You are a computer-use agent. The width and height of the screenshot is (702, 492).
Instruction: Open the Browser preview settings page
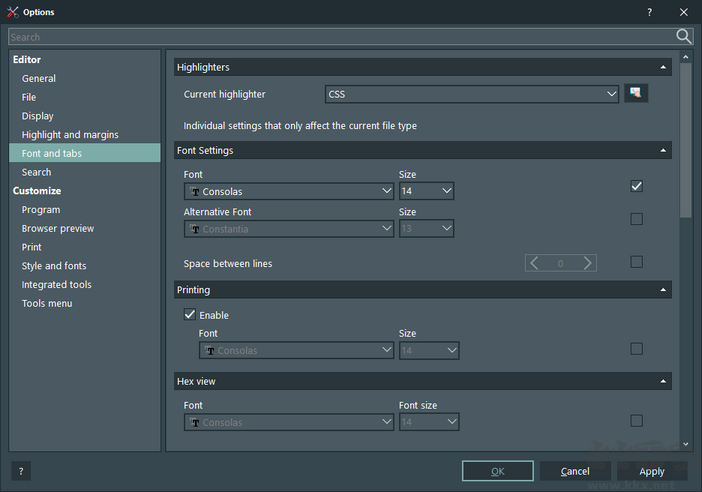click(58, 229)
